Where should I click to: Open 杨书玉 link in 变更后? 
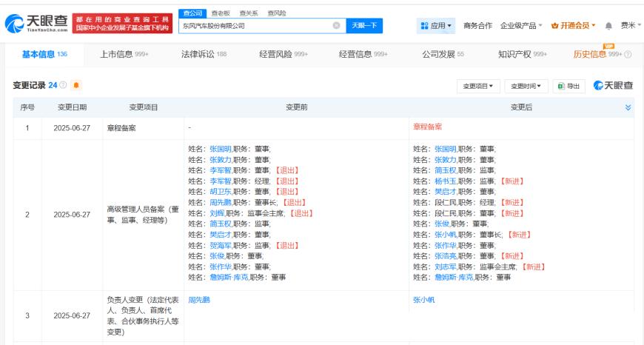pos(445,181)
